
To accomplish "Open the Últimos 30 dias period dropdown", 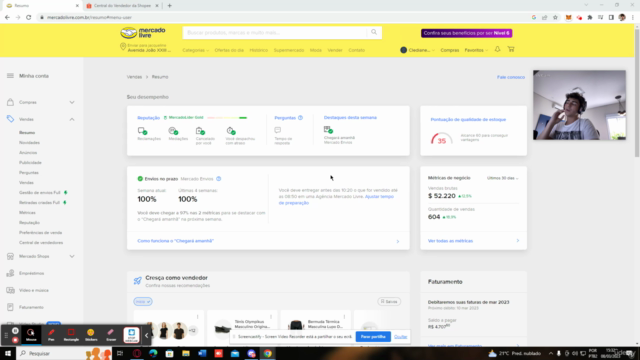I will pyautogui.click(x=502, y=178).
